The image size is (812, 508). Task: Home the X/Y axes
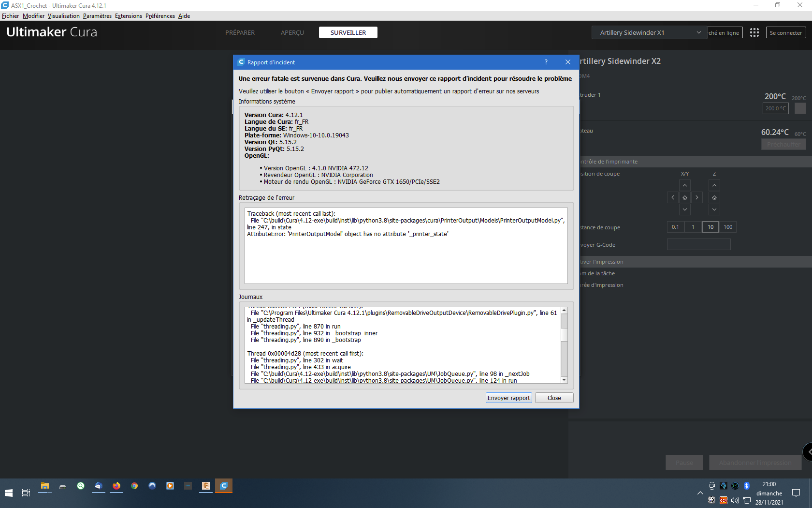(x=685, y=197)
